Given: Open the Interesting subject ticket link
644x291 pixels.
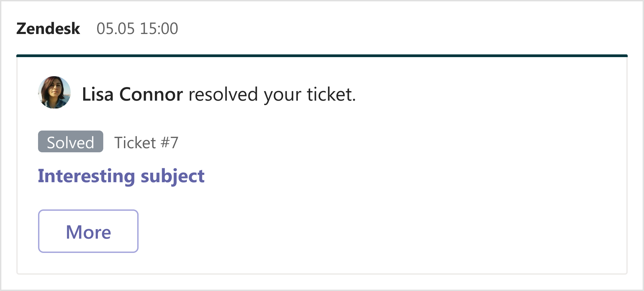Looking at the screenshot, I should [x=121, y=176].
